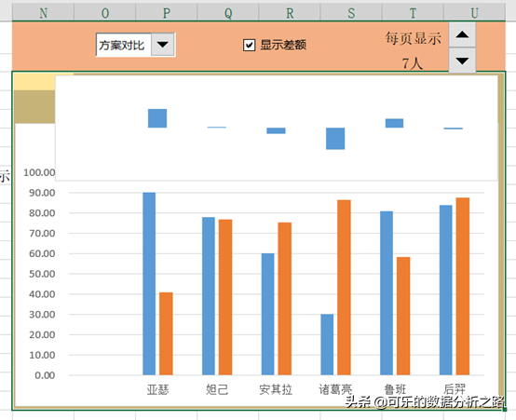Image resolution: width=516 pixels, height=420 pixels.
Task: Select column S header
Action: pos(351,13)
